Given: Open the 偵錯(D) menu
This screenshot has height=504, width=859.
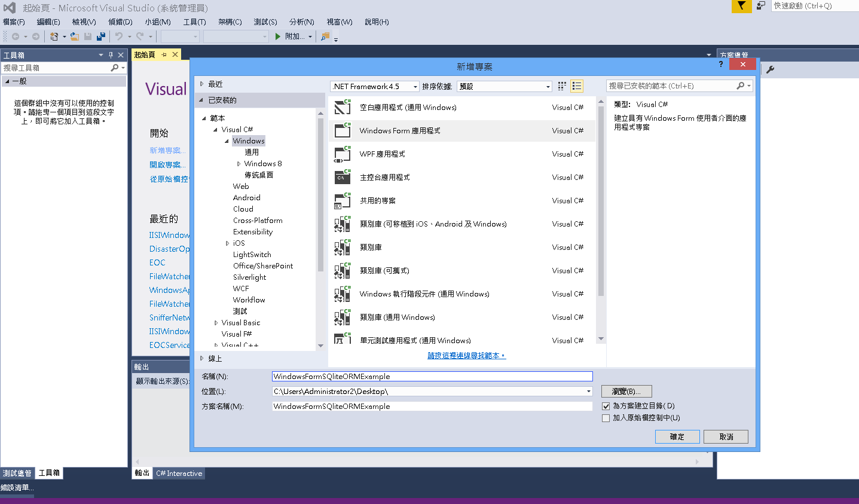Looking at the screenshot, I should click(x=120, y=22).
